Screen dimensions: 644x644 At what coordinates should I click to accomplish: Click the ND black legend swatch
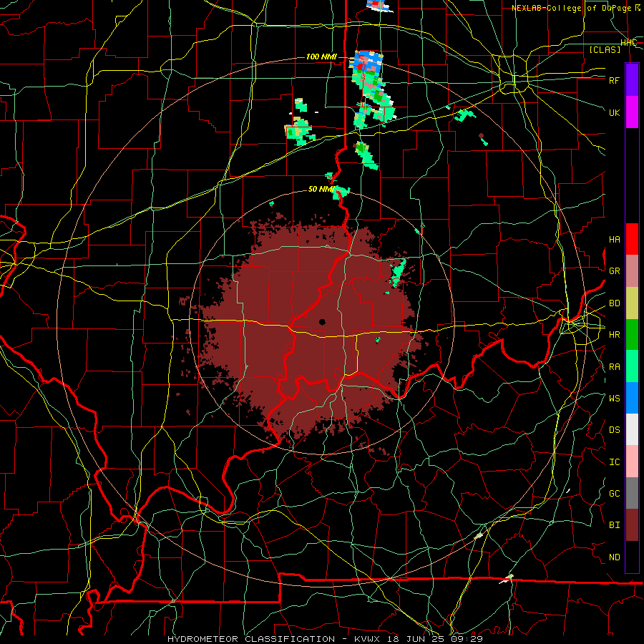pos(632,557)
